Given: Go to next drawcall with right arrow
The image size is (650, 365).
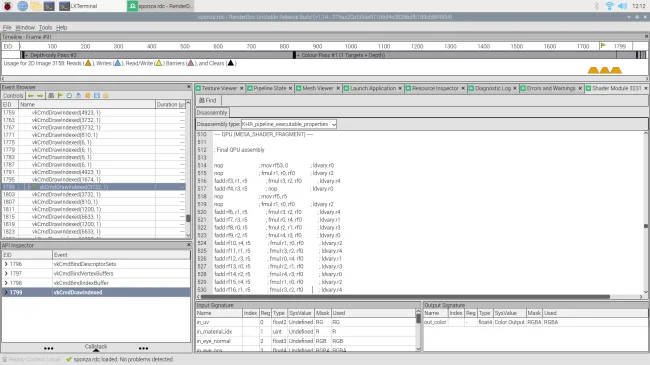Looking at the screenshot, I should coord(40,95).
